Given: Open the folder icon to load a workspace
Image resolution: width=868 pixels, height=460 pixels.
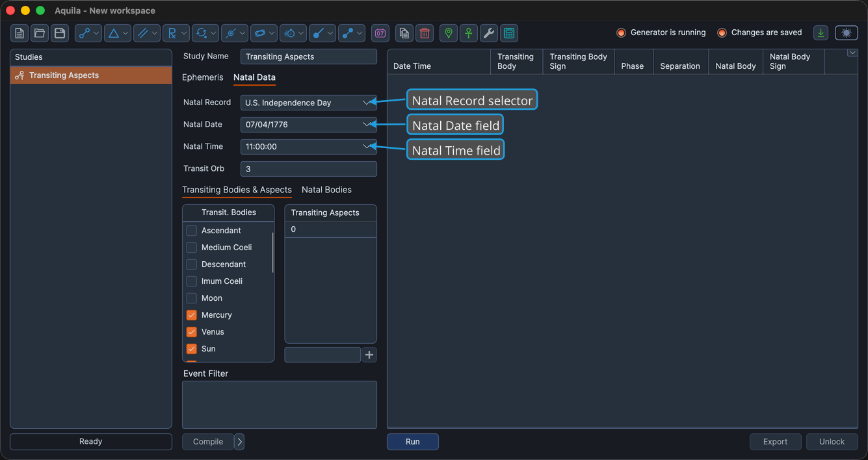Looking at the screenshot, I should coord(40,33).
